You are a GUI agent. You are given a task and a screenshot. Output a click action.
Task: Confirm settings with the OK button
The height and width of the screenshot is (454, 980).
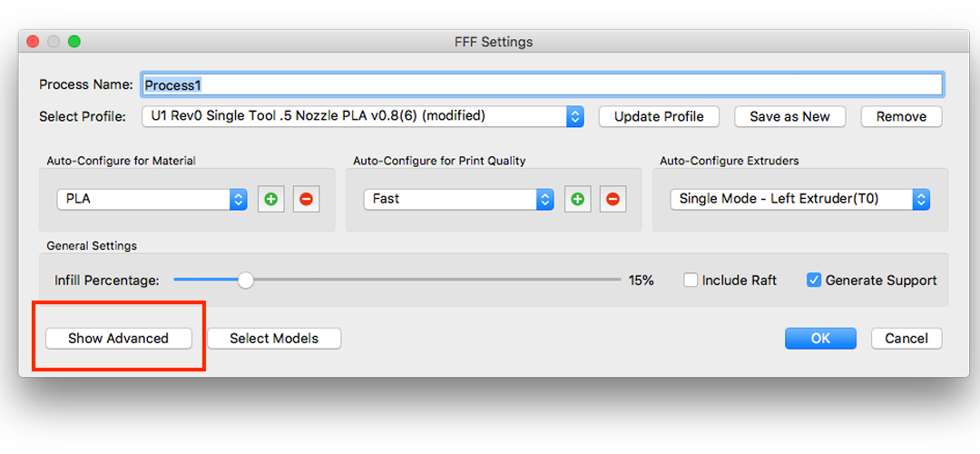click(820, 339)
